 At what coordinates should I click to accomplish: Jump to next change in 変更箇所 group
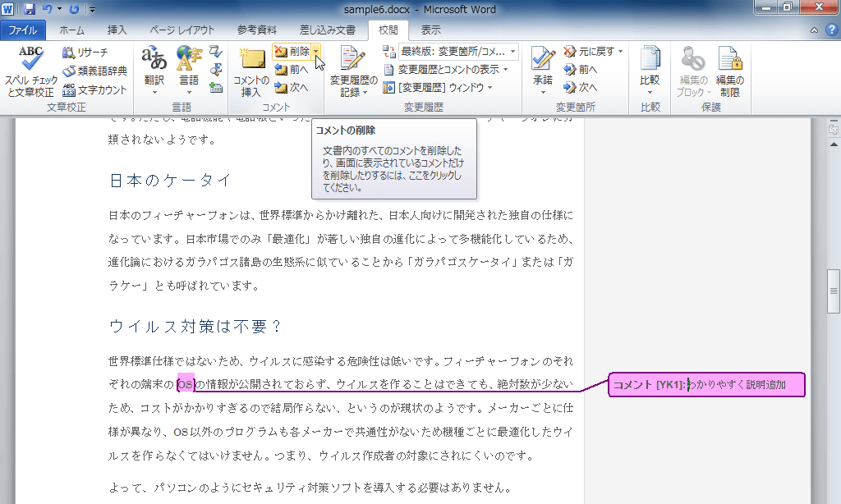coord(581,87)
